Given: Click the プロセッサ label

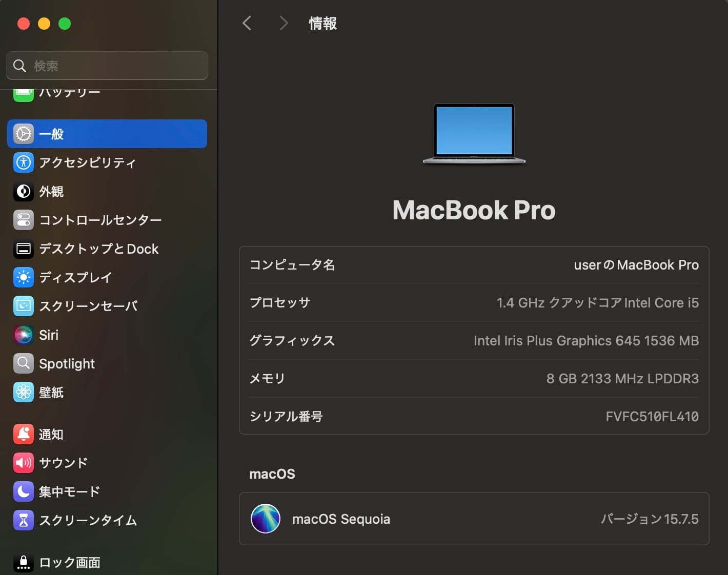Looking at the screenshot, I should point(280,303).
